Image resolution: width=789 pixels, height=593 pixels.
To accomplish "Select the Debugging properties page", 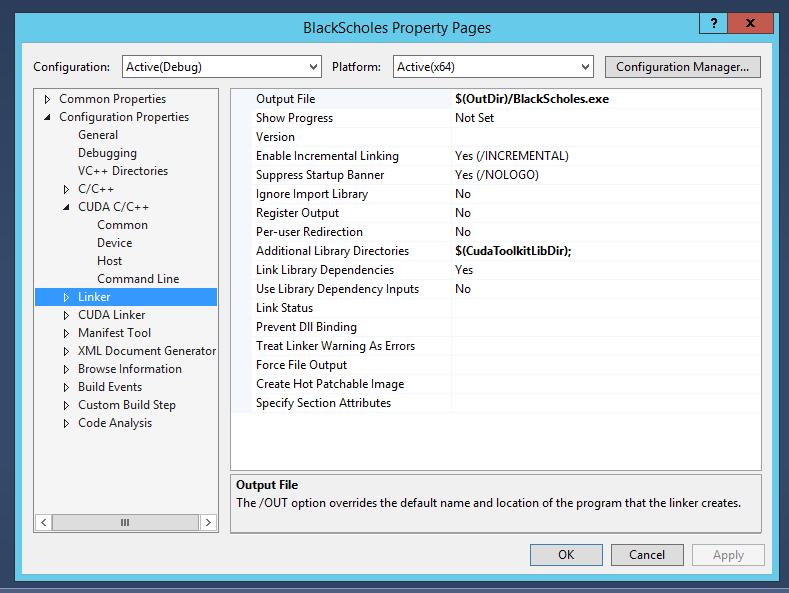I will pyautogui.click(x=107, y=153).
